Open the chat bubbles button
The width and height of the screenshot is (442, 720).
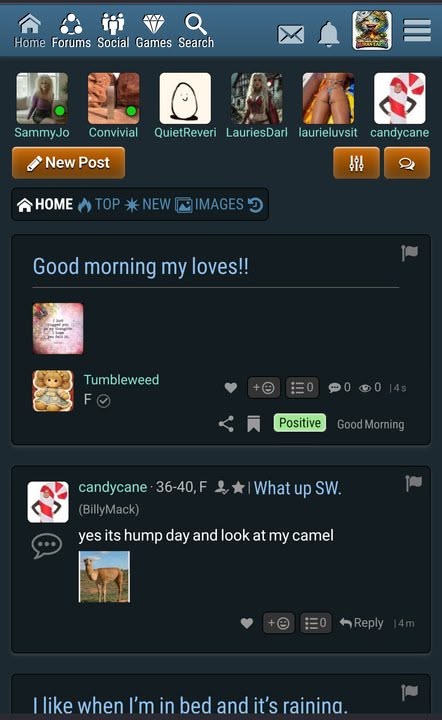click(407, 163)
